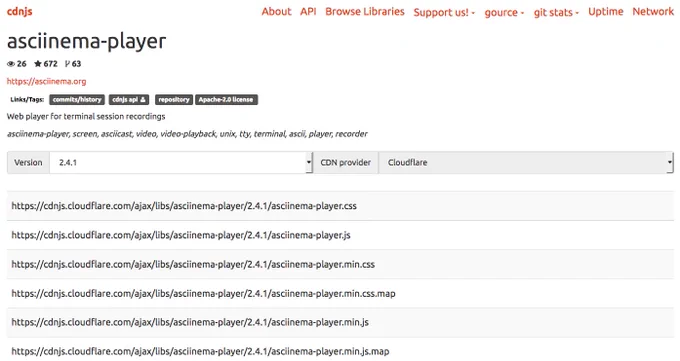Image resolution: width=680 pixels, height=361 pixels.
Task: Click the forks icon showing 63
Action: click(x=67, y=64)
